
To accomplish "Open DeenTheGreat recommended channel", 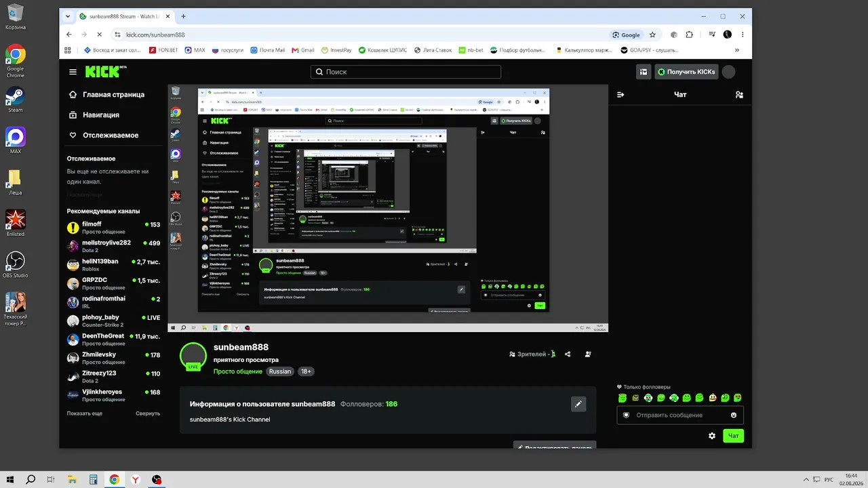I will pos(114,339).
